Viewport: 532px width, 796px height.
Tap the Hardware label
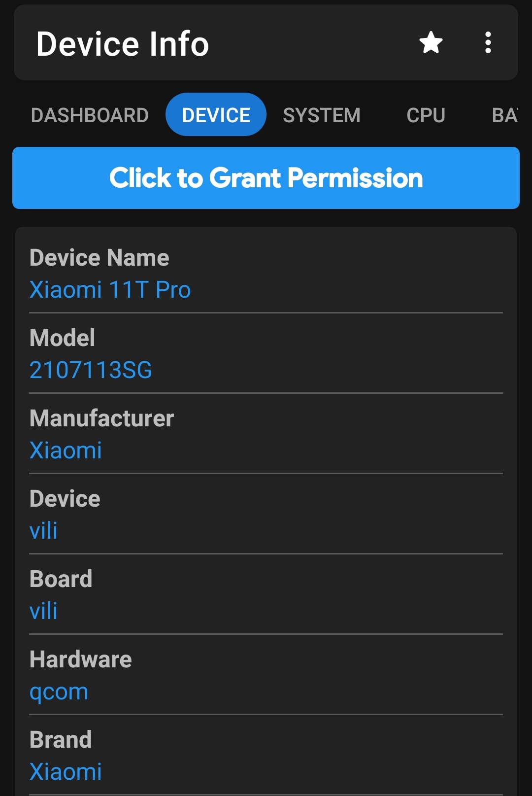point(80,659)
